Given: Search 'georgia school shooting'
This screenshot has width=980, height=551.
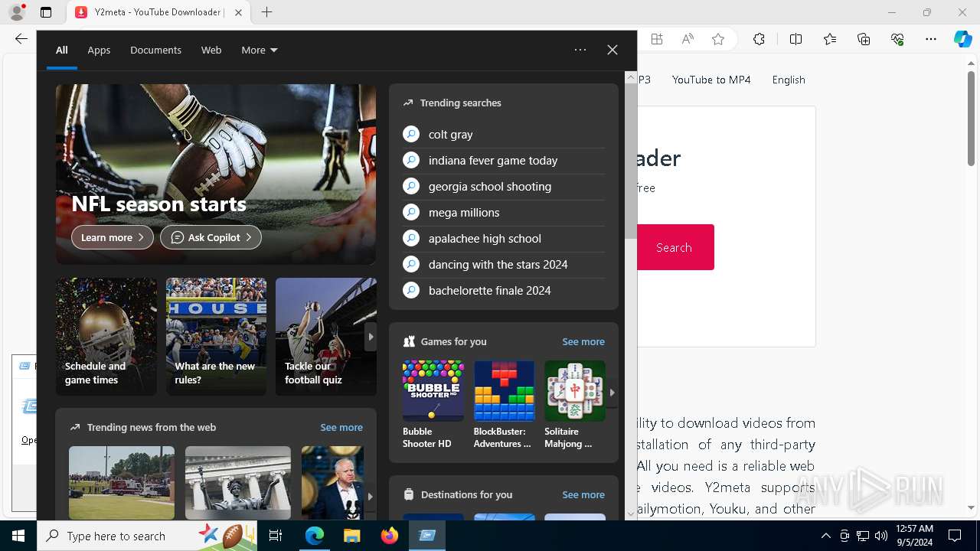Looking at the screenshot, I should [504, 186].
